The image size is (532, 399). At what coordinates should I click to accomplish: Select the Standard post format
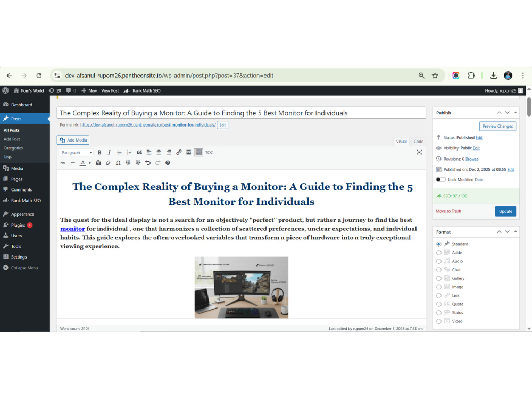(x=439, y=244)
